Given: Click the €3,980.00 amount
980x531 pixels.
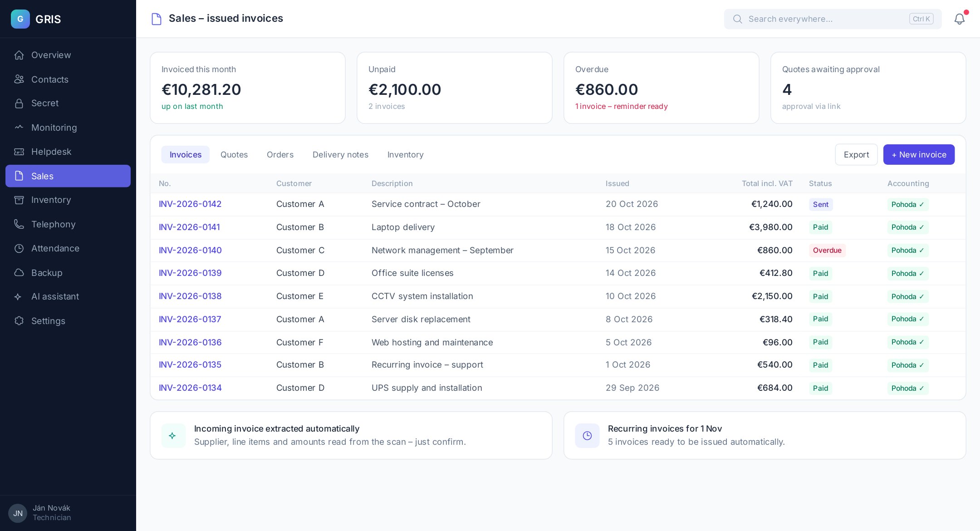Looking at the screenshot, I should tap(770, 227).
